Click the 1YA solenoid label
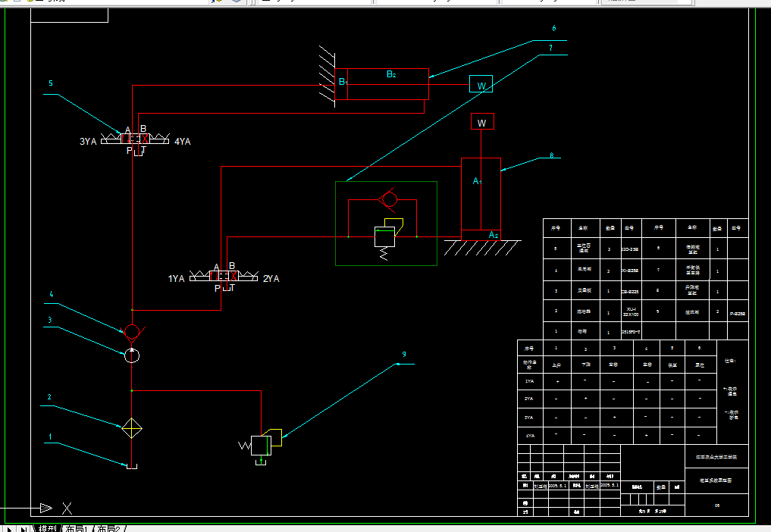The height and width of the screenshot is (532, 771). (176, 279)
